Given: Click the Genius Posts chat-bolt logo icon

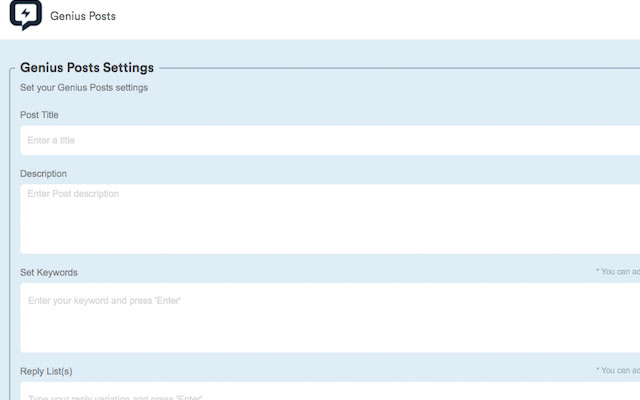Looking at the screenshot, I should [26, 15].
